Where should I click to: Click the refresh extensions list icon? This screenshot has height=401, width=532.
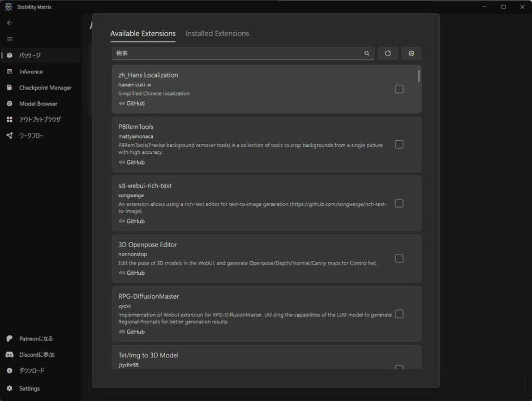click(388, 53)
